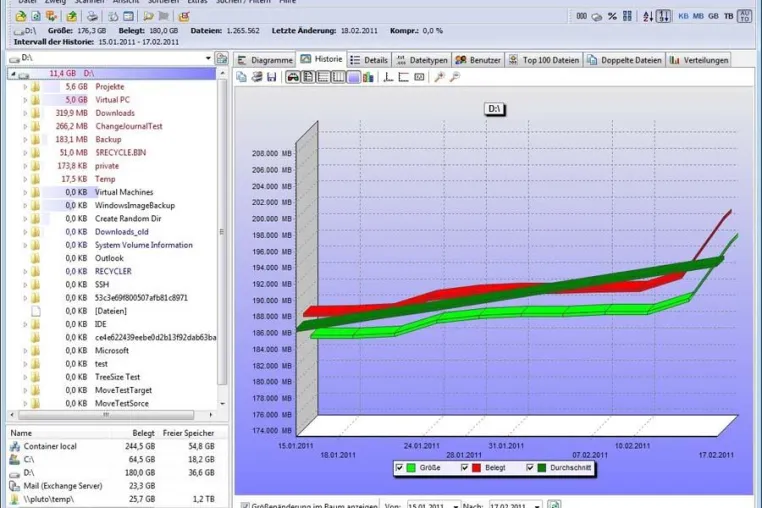Click the printer icon in the top toolbar
This screenshot has height=508, width=762.
92,16
